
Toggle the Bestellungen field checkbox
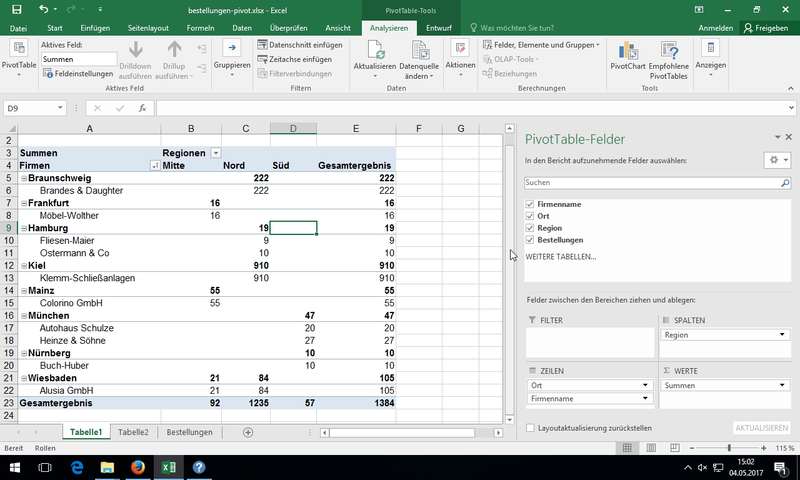530,240
